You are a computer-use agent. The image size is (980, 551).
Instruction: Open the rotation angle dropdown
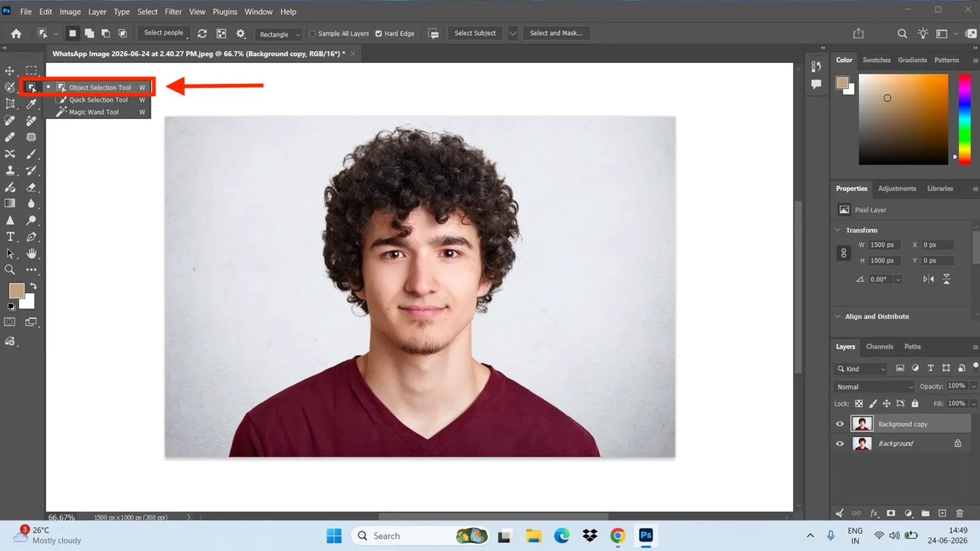(898, 279)
